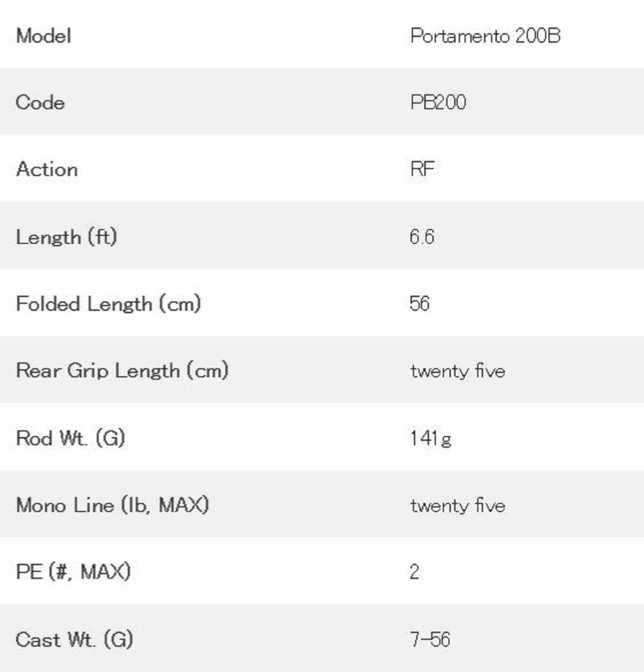This screenshot has width=644, height=672.
Task: Click the Folded Length (cm) label
Action: [x=108, y=304]
